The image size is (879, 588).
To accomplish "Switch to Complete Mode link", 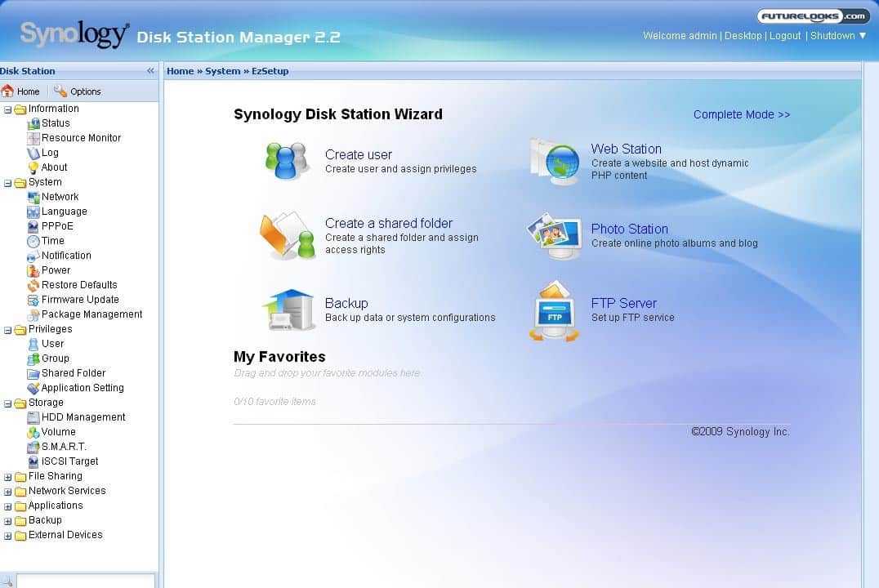I will 741,114.
